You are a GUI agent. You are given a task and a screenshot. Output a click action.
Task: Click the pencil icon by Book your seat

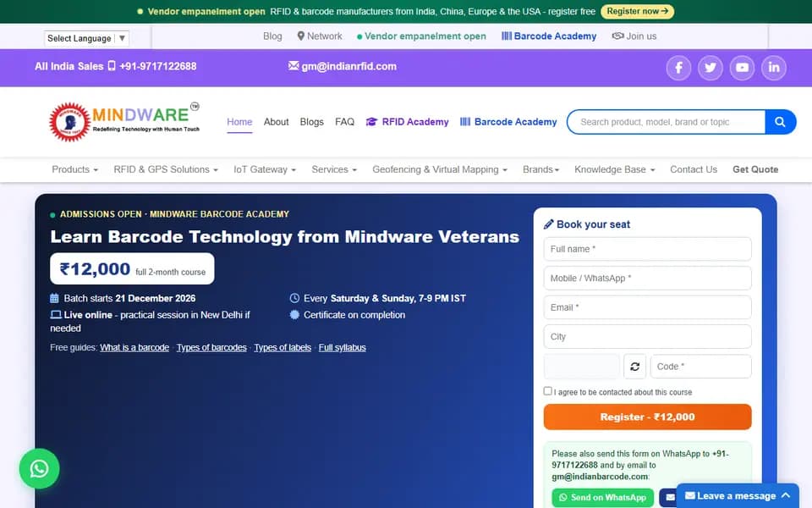pyautogui.click(x=548, y=224)
